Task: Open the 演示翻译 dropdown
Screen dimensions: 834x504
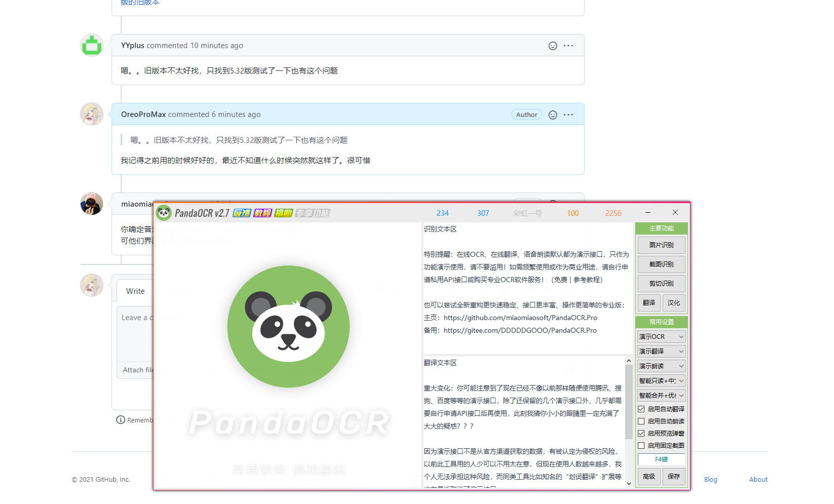Action: [x=661, y=351]
